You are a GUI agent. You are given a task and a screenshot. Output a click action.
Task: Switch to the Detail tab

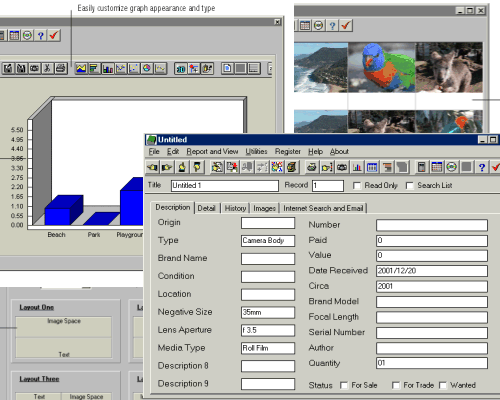pyautogui.click(x=207, y=208)
